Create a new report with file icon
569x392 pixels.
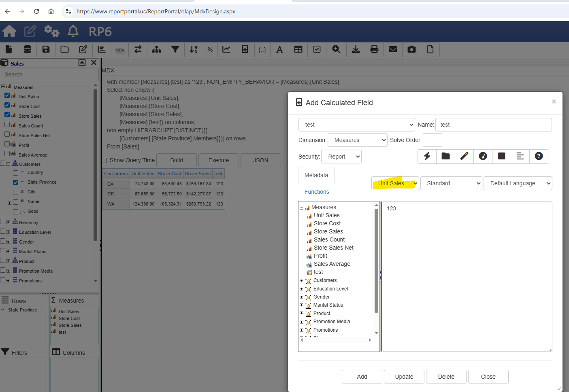(9, 49)
